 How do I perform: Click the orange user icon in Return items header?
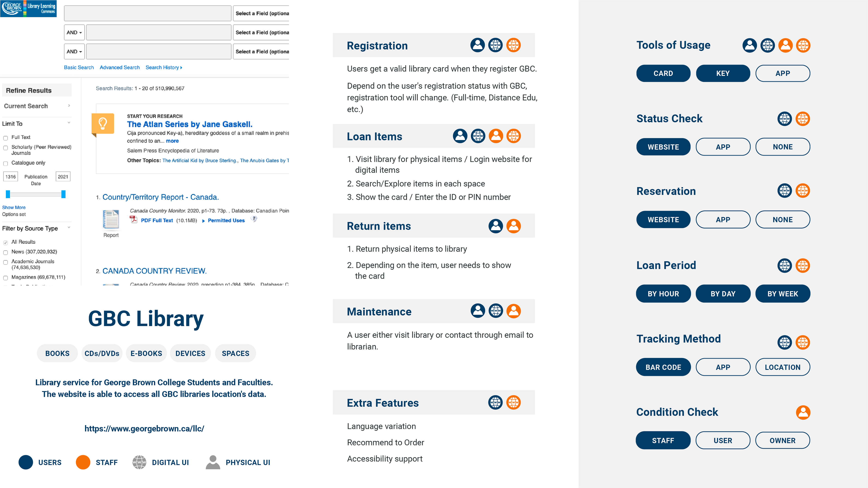pyautogui.click(x=514, y=226)
